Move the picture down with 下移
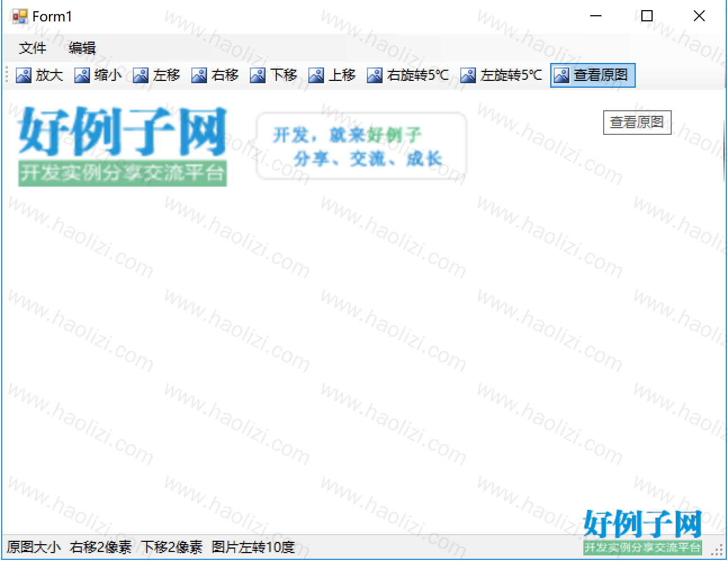728x561 pixels. pyautogui.click(x=273, y=75)
